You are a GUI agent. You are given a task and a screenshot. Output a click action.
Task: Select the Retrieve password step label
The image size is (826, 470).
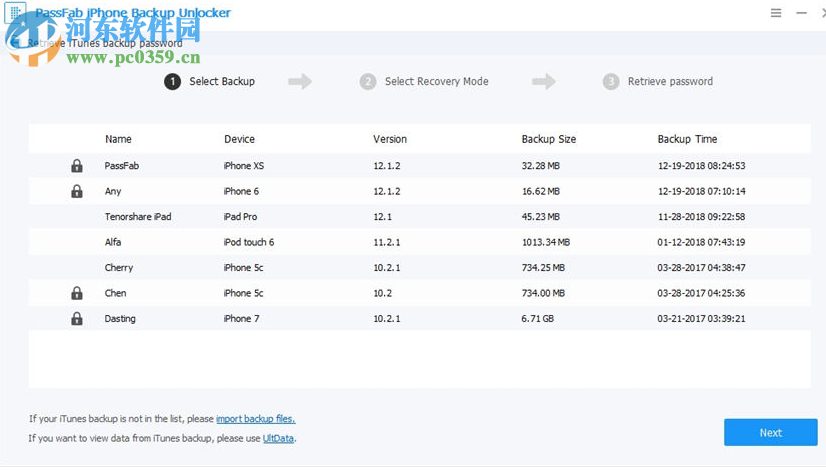click(x=670, y=82)
